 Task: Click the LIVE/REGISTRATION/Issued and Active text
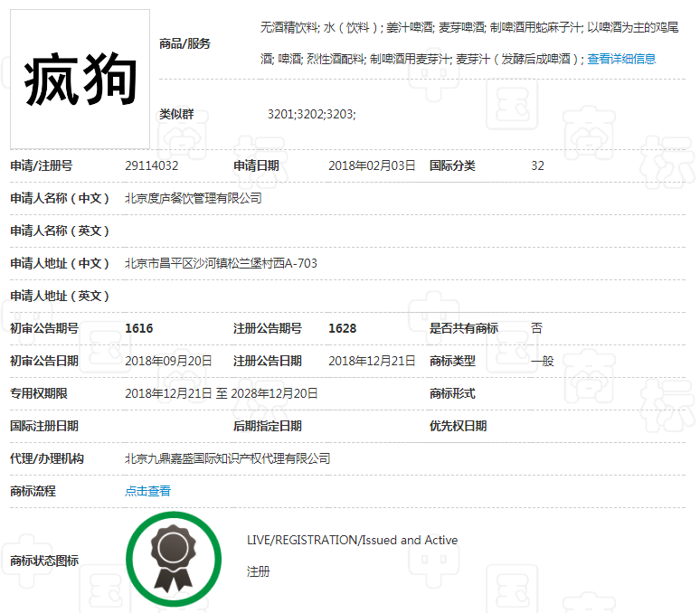pos(352,540)
